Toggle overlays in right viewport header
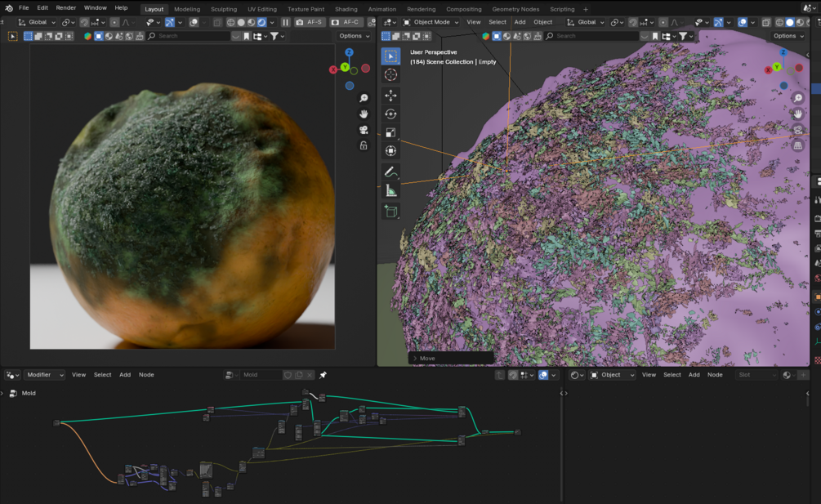 743,22
